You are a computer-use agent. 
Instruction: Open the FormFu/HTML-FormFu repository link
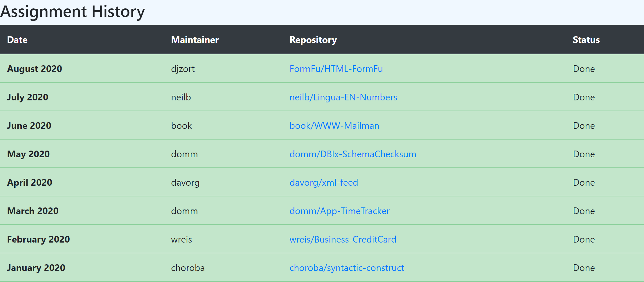tap(336, 69)
